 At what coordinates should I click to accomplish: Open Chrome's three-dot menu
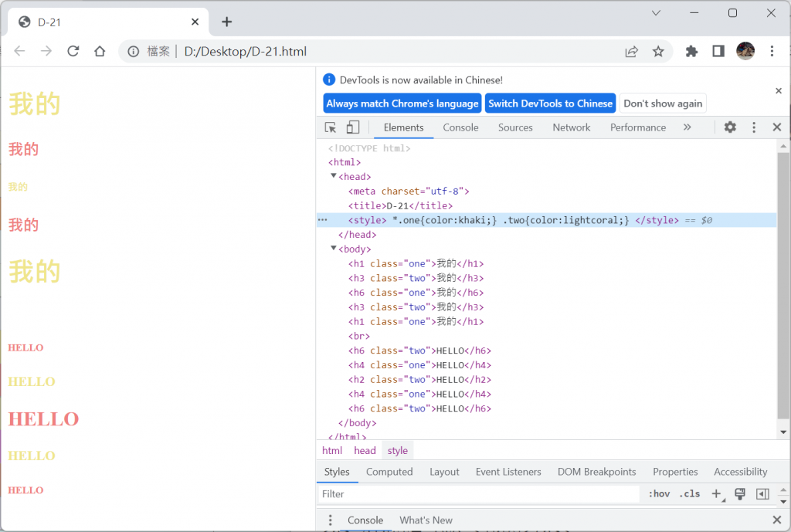(772, 51)
